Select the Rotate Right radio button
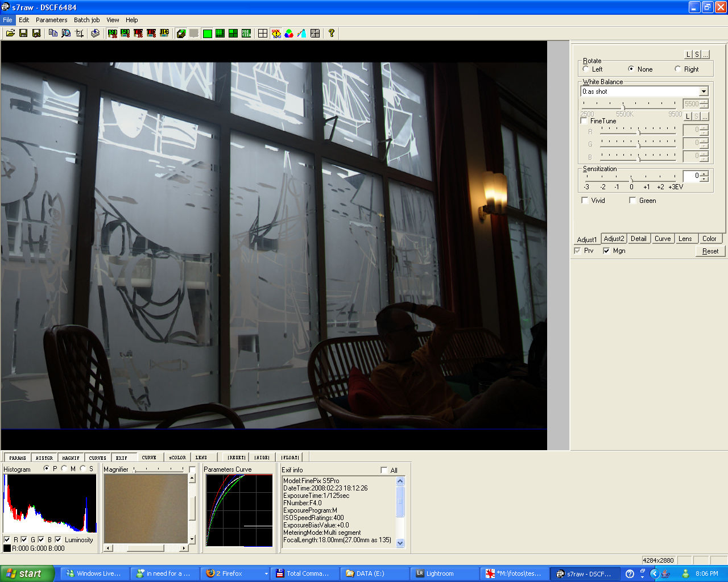 pyautogui.click(x=677, y=69)
